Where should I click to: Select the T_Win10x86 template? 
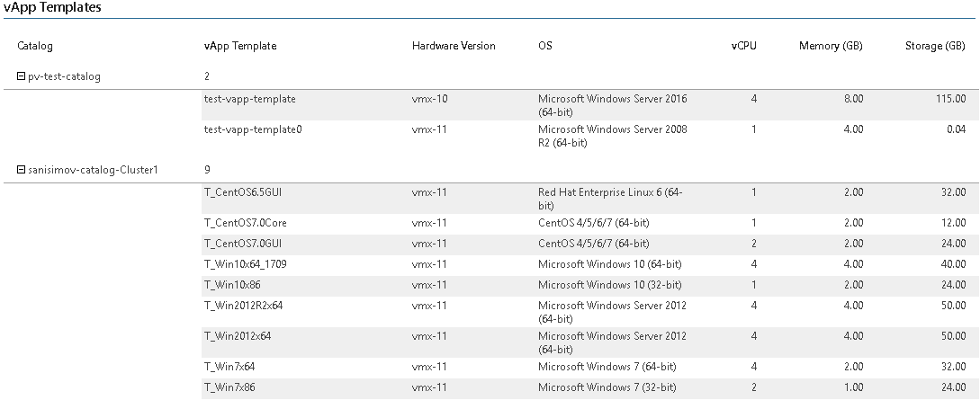pyautogui.click(x=231, y=285)
